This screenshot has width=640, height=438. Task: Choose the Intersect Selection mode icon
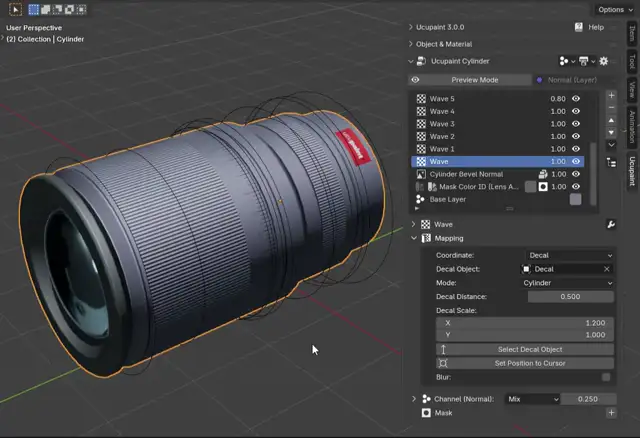81,9
